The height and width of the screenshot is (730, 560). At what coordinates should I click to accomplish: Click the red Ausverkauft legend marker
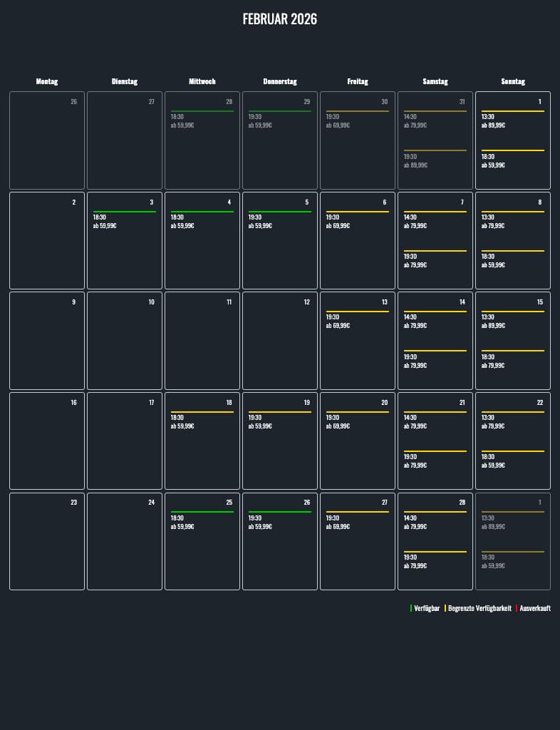pyautogui.click(x=517, y=608)
